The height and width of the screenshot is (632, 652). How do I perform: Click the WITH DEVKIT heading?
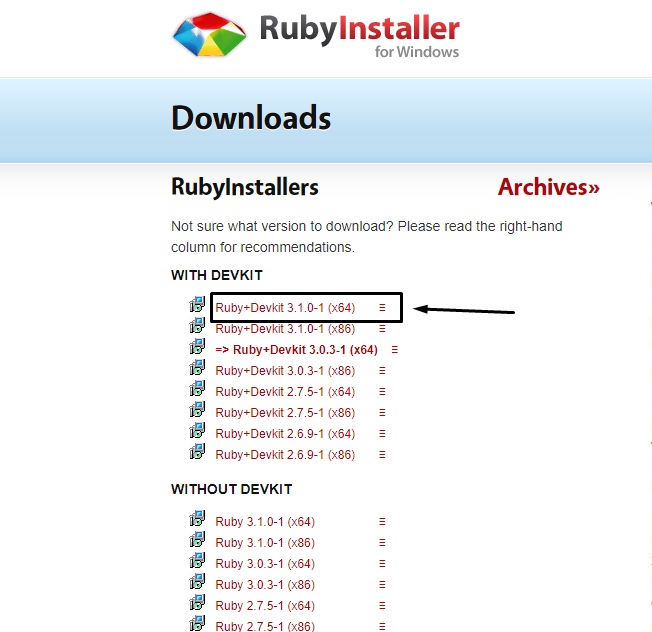(x=217, y=275)
